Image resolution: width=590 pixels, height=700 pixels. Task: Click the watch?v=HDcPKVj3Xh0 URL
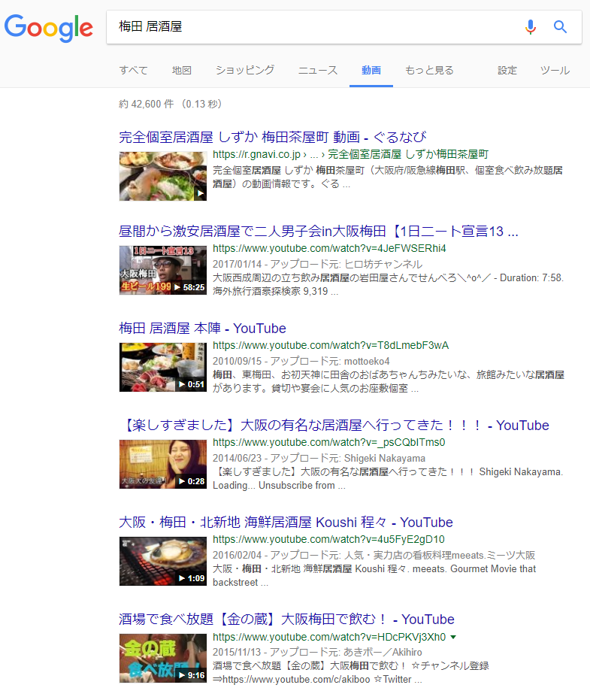pyautogui.click(x=329, y=637)
